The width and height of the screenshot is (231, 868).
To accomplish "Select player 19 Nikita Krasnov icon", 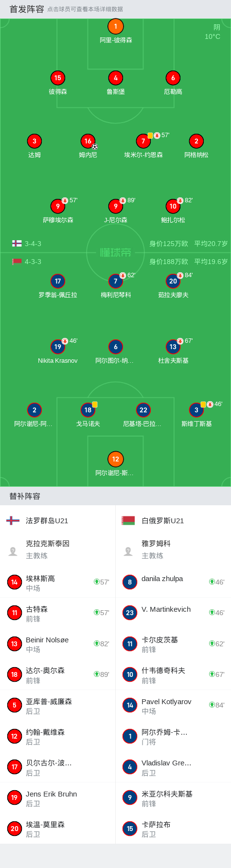I will [58, 347].
